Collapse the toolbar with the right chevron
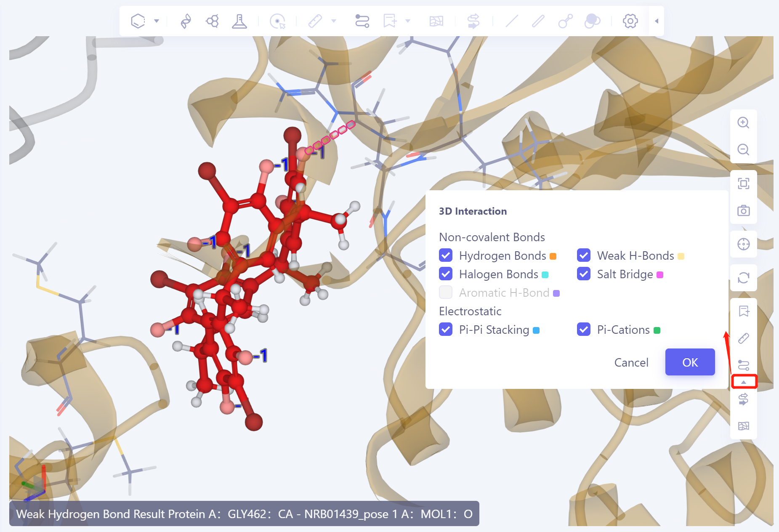The image size is (779, 532). (656, 21)
